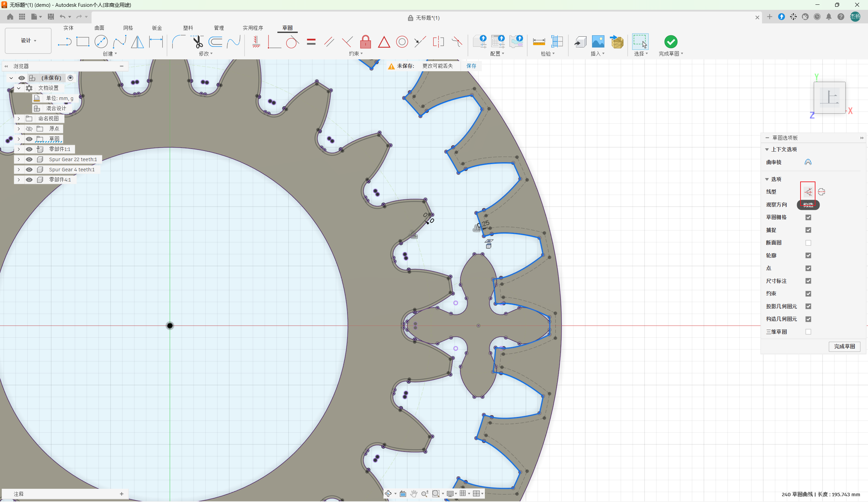Image resolution: width=868 pixels, height=502 pixels.
Task: Set line type to Centerline
Action: (x=822, y=192)
